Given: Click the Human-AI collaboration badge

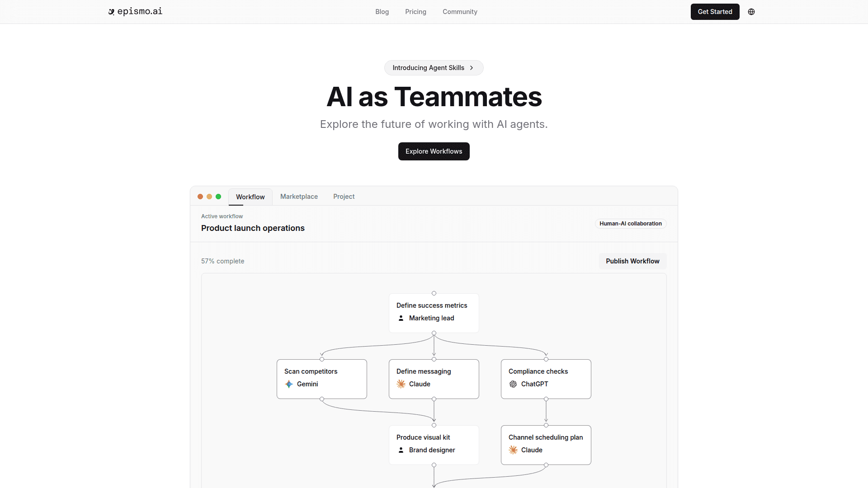Looking at the screenshot, I should pos(630,224).
